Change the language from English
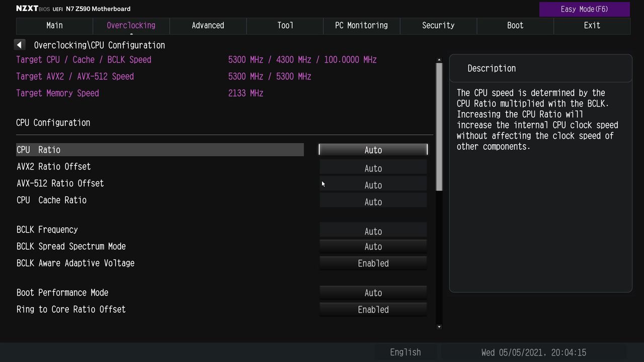 406,352
